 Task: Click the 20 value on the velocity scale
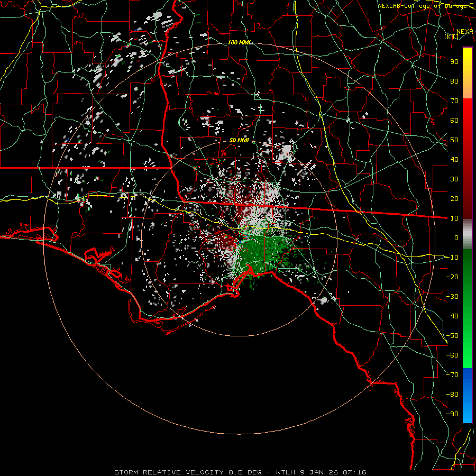pyautogui.click(x=454, y=198)
